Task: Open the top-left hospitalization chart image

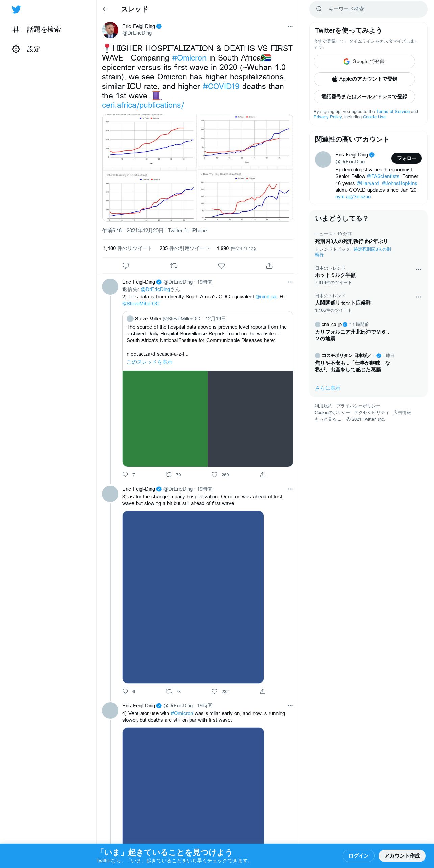Action: [149, 140]
